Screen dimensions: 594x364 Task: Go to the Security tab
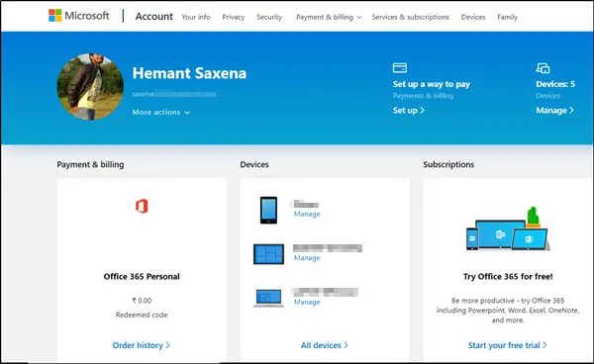(x=269, y=17)
